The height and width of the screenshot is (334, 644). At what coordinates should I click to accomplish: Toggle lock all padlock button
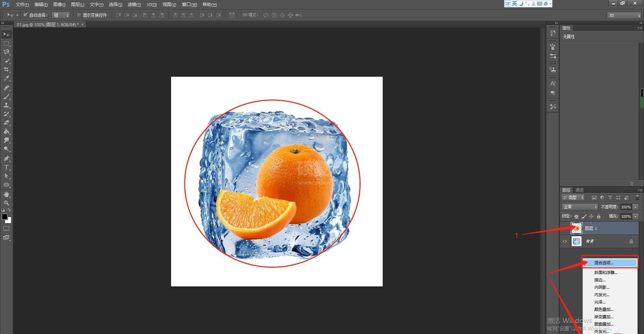[599, 216]
